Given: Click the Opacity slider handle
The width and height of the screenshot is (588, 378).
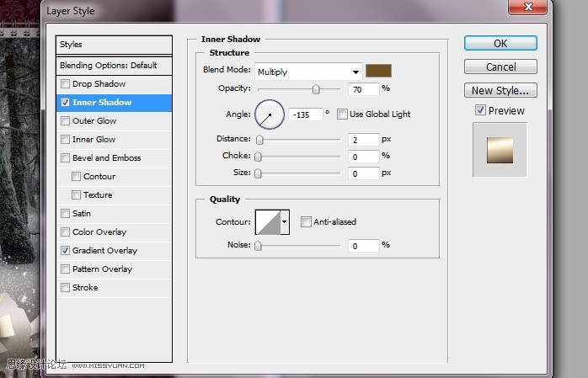Looking at the screenshot, I should [316, 89].
